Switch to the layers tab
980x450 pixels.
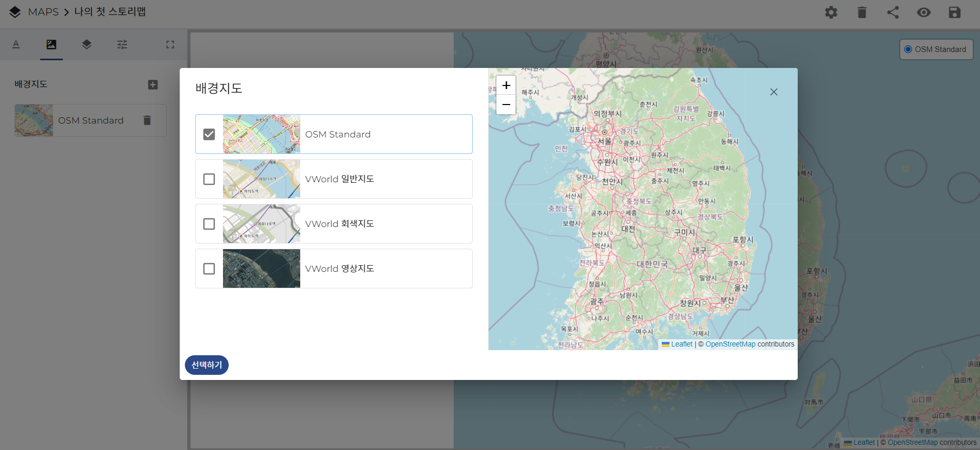(87, 45)
